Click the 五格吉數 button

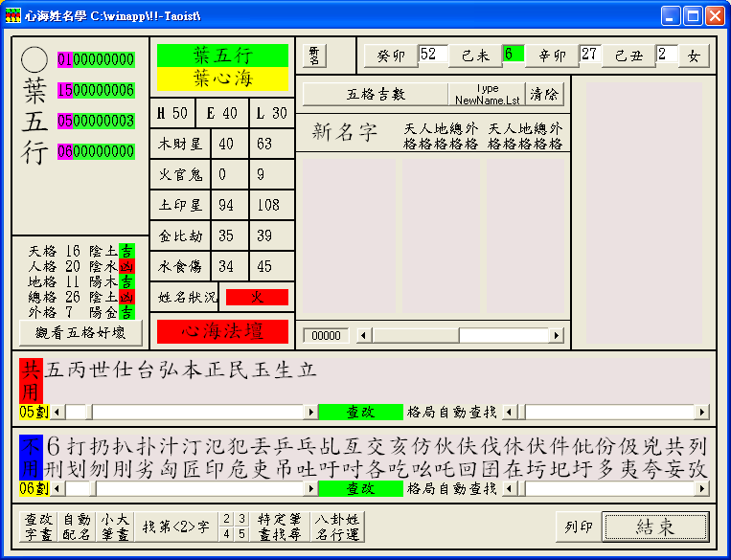click(x=376, y=94)
